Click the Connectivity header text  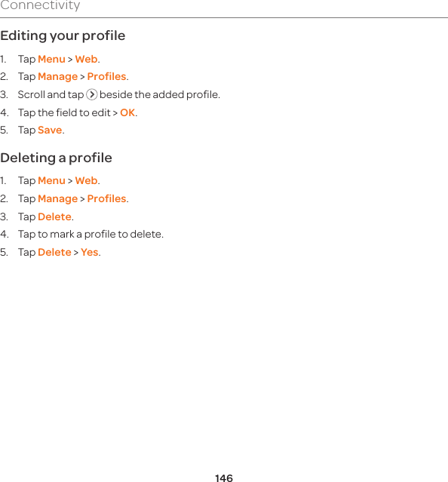click(40, 5)
